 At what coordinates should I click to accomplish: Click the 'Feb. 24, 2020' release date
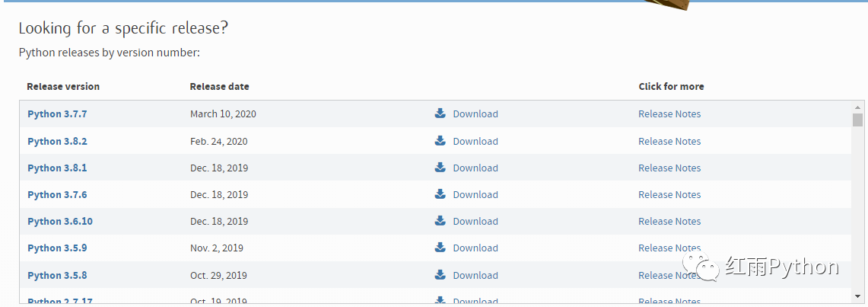[x=218, y=141]
